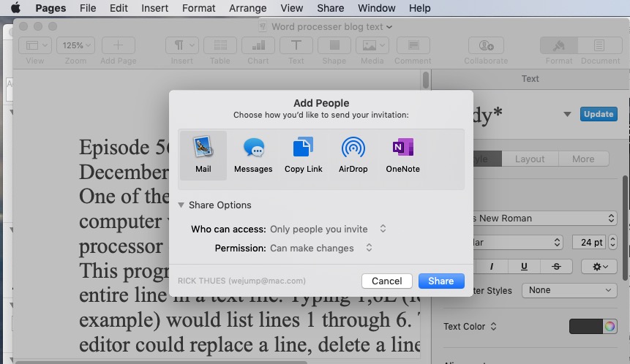
Task: Toggle underline formatting
Action: pyautogui.click(x=524, y=267)
